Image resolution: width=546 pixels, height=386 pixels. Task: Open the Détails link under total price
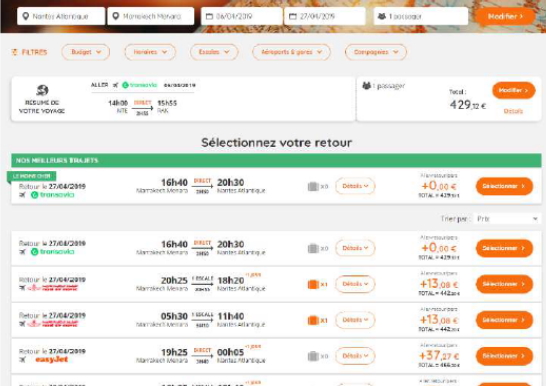[x=513, y=111]
